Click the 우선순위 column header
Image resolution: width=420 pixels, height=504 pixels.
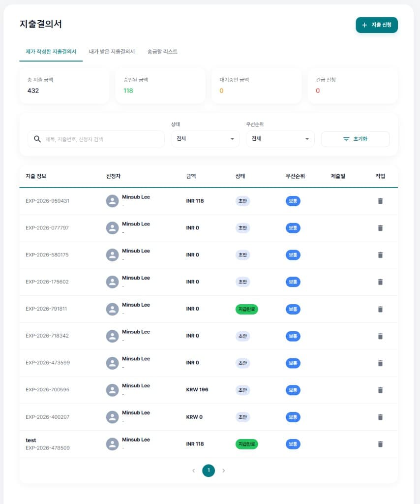click(295, 176)
